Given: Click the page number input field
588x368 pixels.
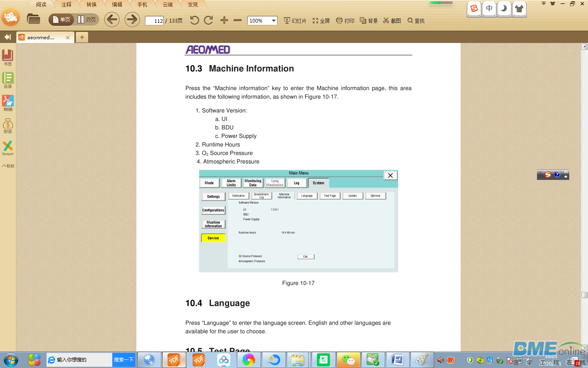Looking at the screenshot, I should coord(155,21).
